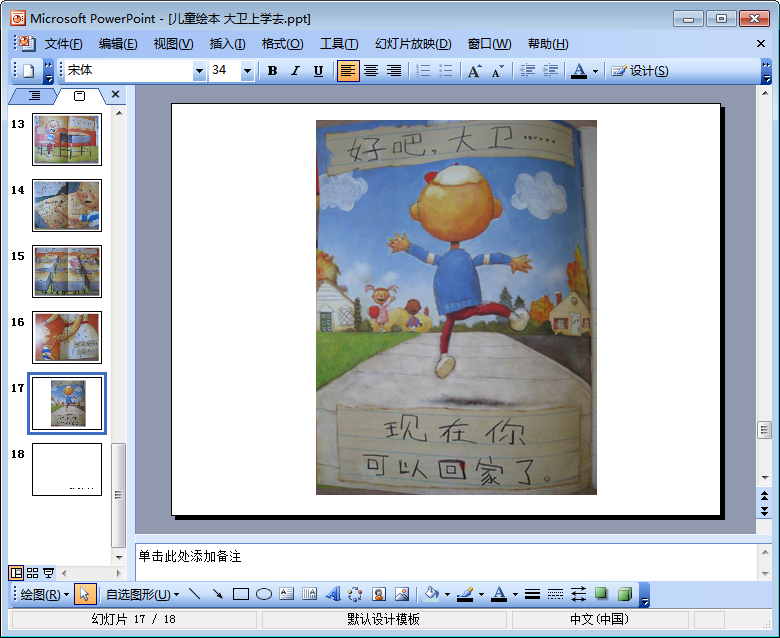Click the Increase font size icon
The width and height of the screenshot is (780, 638).
475,71
